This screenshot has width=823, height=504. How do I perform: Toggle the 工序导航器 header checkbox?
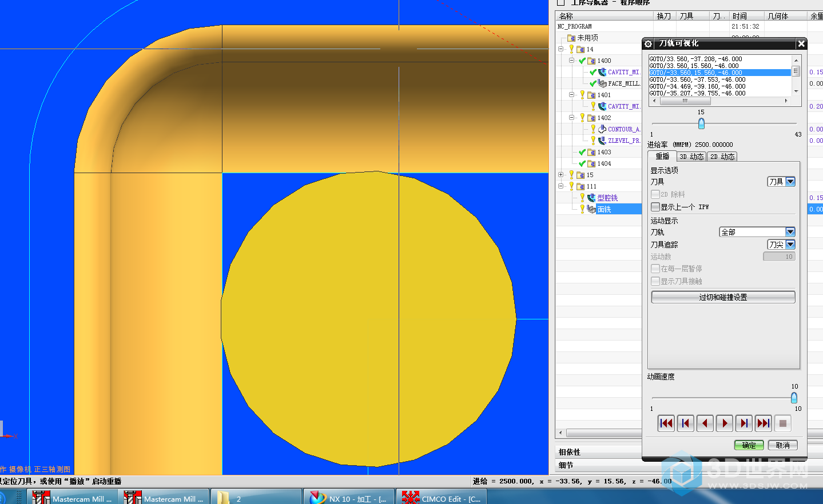point(561,2)
